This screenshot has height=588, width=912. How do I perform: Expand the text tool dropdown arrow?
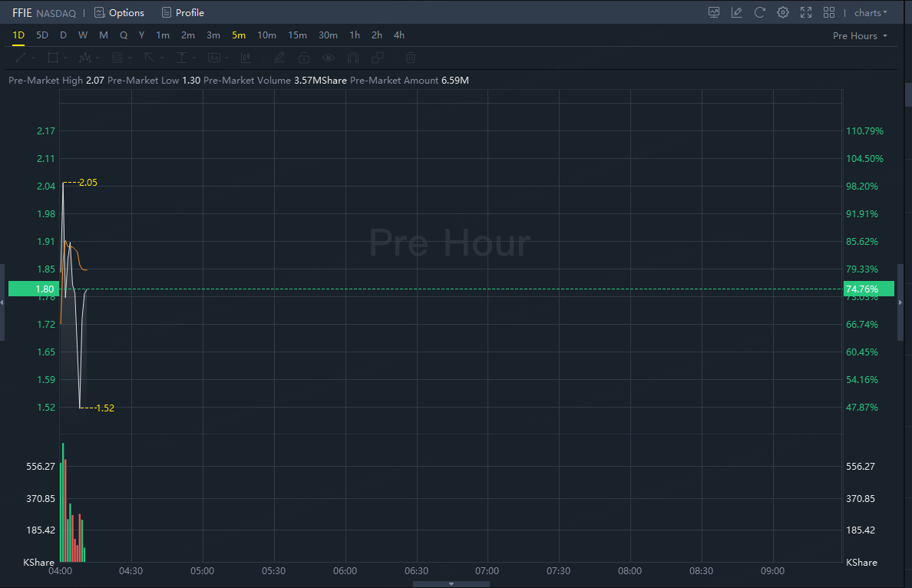[226, 58]
